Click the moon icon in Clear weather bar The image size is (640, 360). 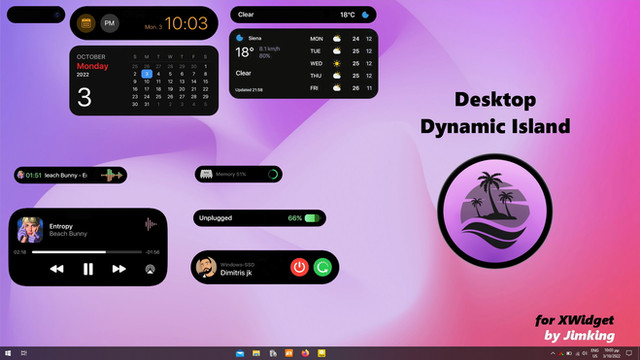coord(365,15)
